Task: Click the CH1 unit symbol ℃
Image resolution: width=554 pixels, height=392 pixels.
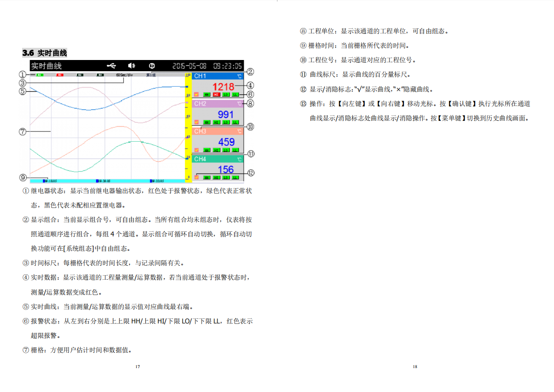Action: click(x=239, y=76)
